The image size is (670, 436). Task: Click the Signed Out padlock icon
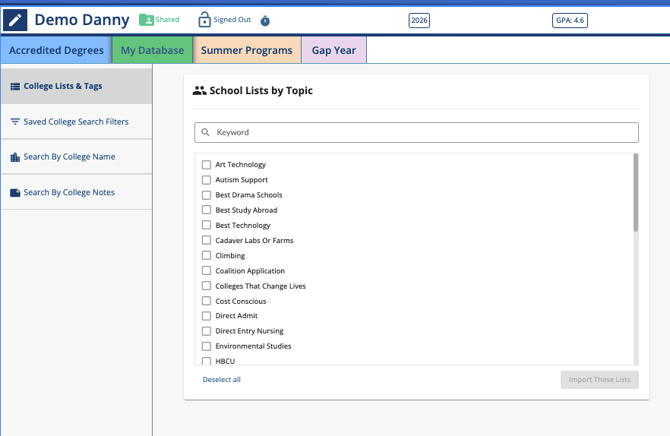pyautogui.click(x=204, y=20)
